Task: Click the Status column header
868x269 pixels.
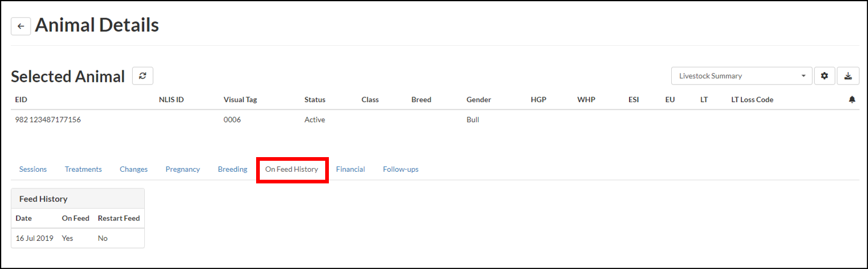Action: [315, 100]
